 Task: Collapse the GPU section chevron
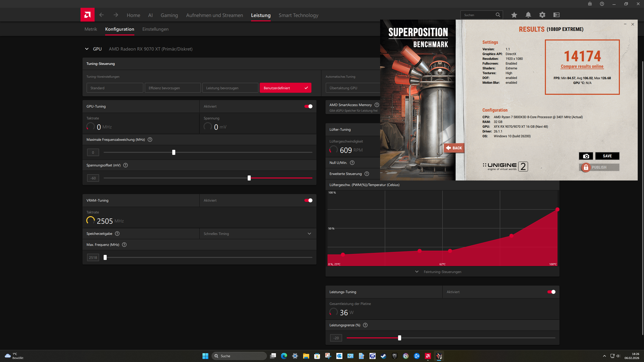pyautogui.click(x=87, y=49)
